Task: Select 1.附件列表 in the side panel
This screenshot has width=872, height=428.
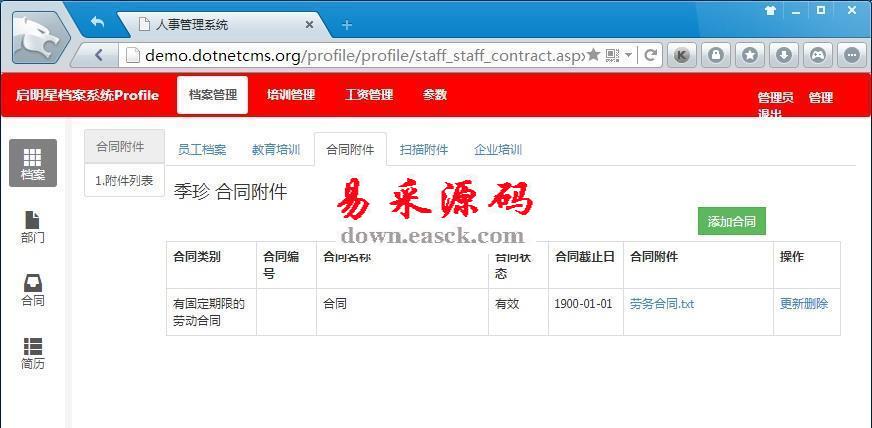Action: tap(125, 181)
